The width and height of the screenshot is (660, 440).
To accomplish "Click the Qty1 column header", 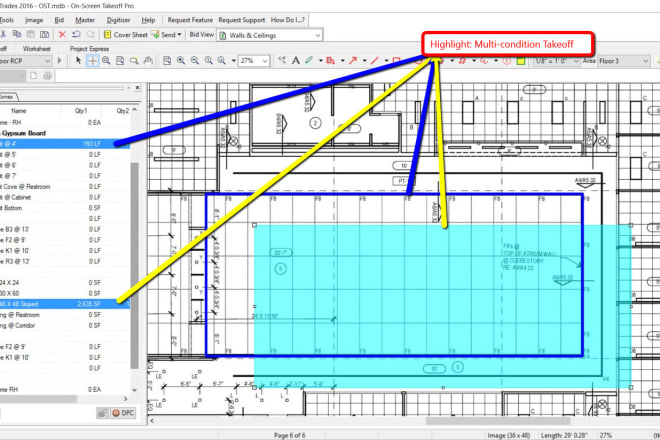I will pyautogui.click(x=81, y=111).
